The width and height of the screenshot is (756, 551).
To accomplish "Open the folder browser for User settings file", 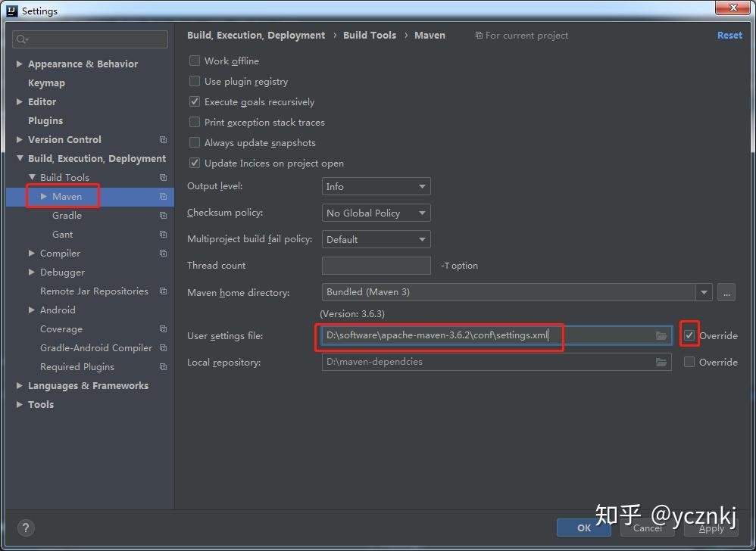I will pyautogui.click(x=660, y=335).
